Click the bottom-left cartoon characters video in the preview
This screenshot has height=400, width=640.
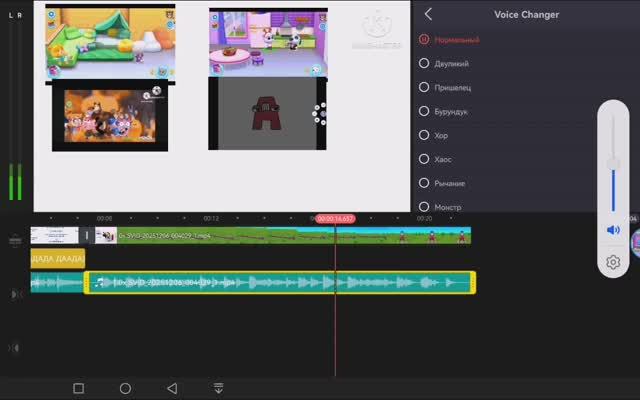(x=110, y=116)
